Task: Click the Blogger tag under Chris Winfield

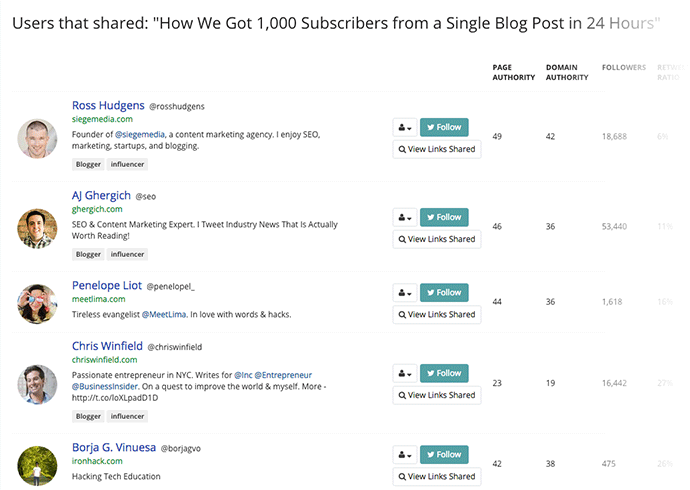Action: (88, 417)
